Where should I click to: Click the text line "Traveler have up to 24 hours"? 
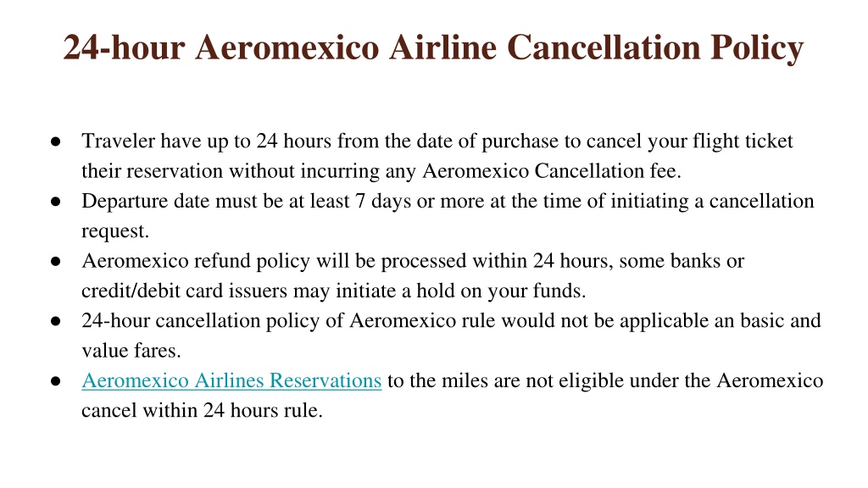(437, 141)
